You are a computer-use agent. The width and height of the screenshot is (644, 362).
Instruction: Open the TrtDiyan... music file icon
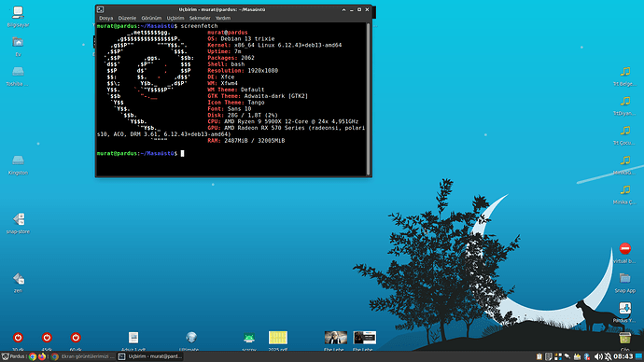tap(625, 102)
